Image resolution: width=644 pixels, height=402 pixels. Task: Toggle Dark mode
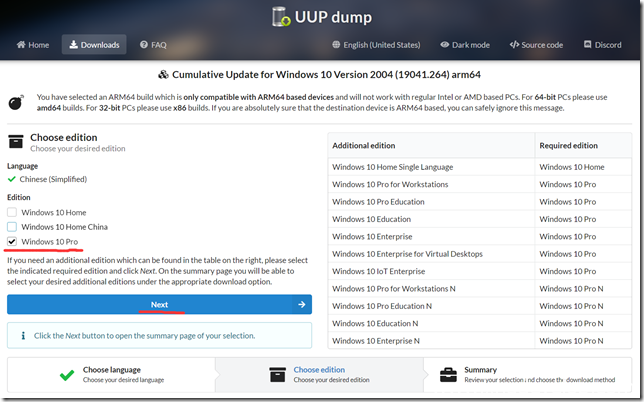[x=466, y=45]
